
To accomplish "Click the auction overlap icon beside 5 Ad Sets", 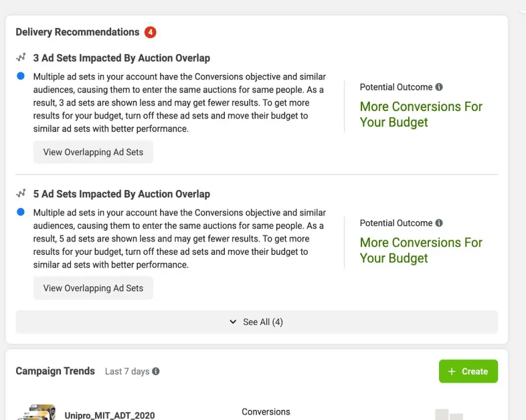I will [x=21, y=194].
